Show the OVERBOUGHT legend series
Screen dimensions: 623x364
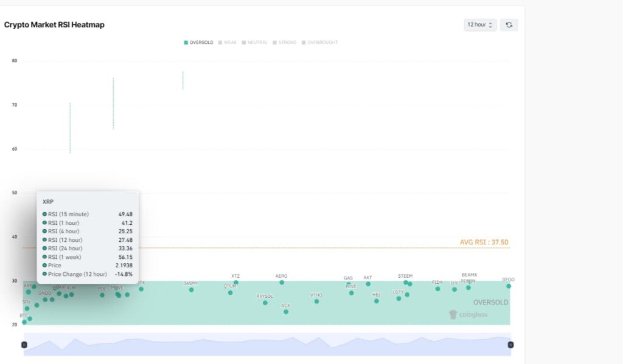click(x=319, y=43)
